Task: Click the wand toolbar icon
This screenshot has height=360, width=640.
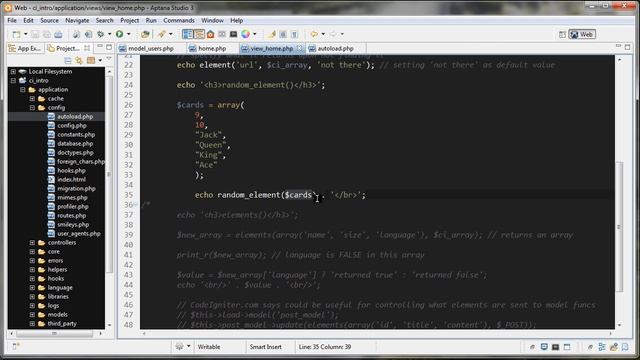Action: click(x=162, y=34)
